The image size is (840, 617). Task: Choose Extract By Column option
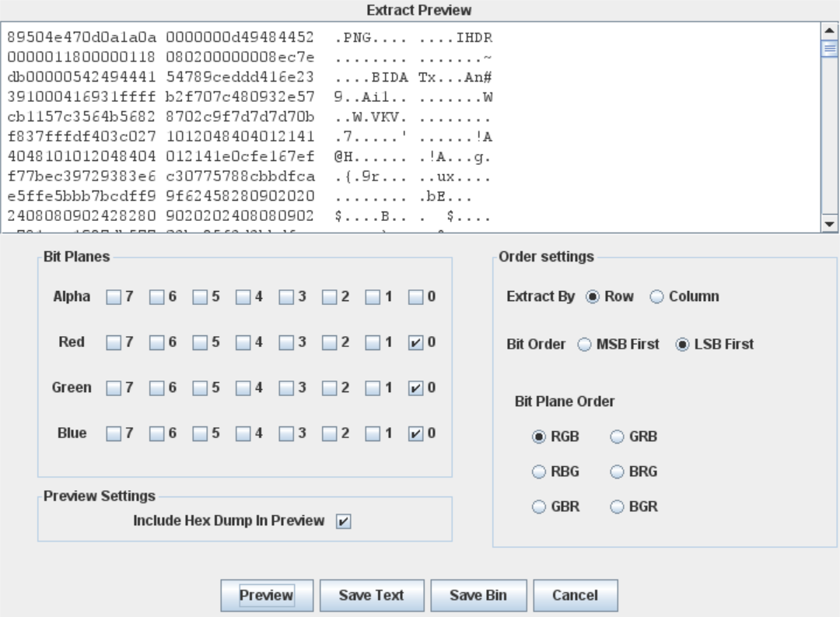[656, 297]
